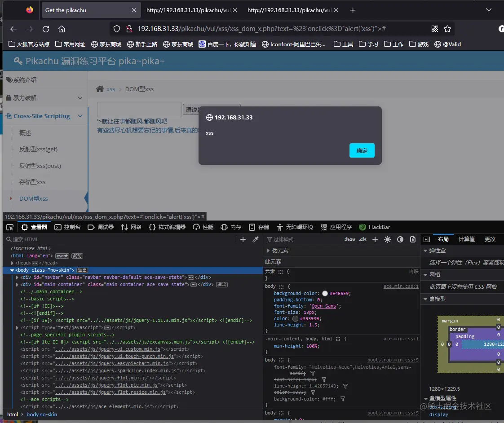Collapse the body no-skin node

coord(12,270)
